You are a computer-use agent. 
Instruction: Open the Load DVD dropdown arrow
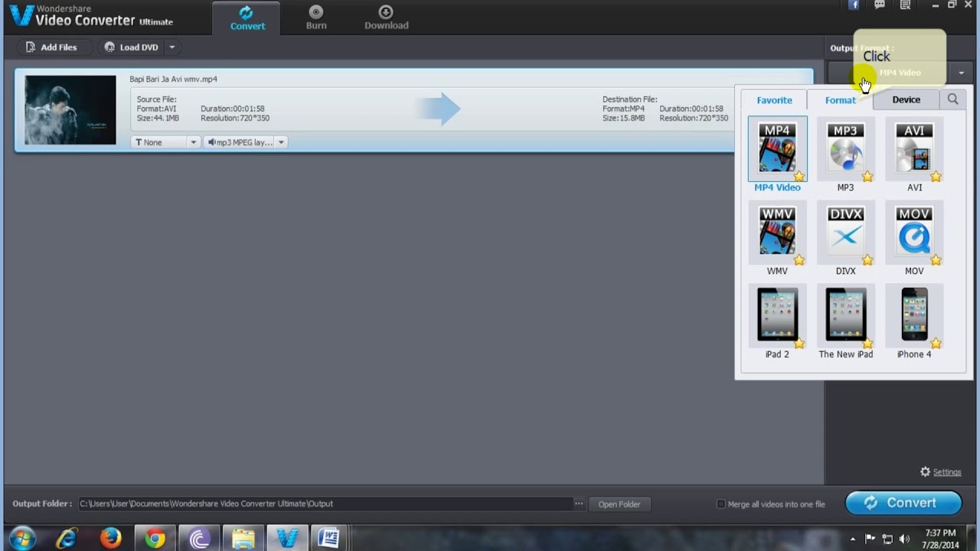click(x=172, y=47)
